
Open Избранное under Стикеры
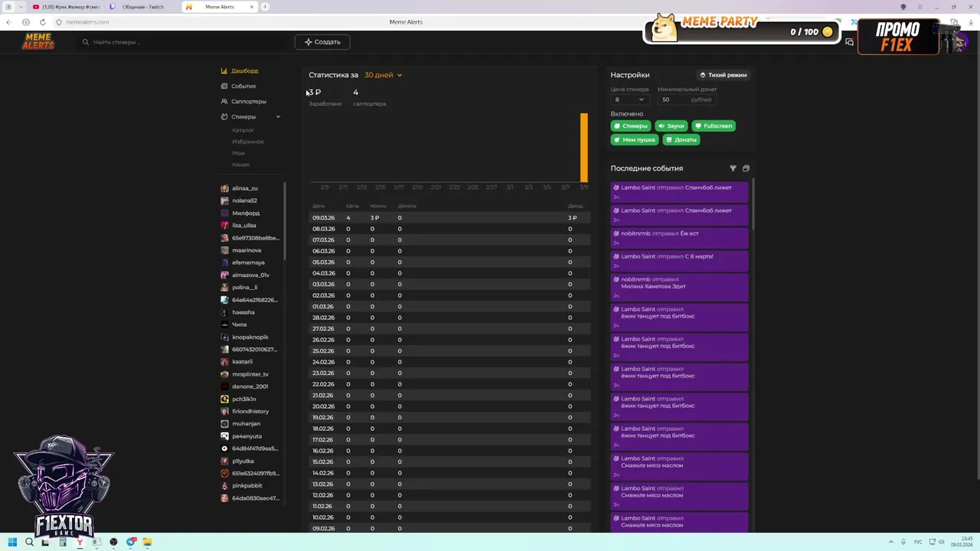pyautogui.click(x=247, y=142)
